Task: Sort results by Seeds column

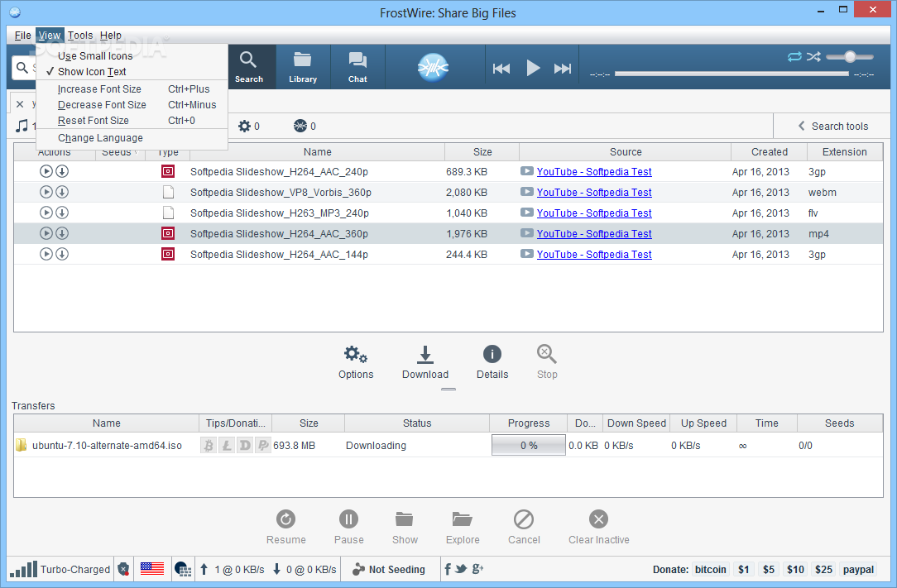Action: pyautogui.click(x=120, y=153)
